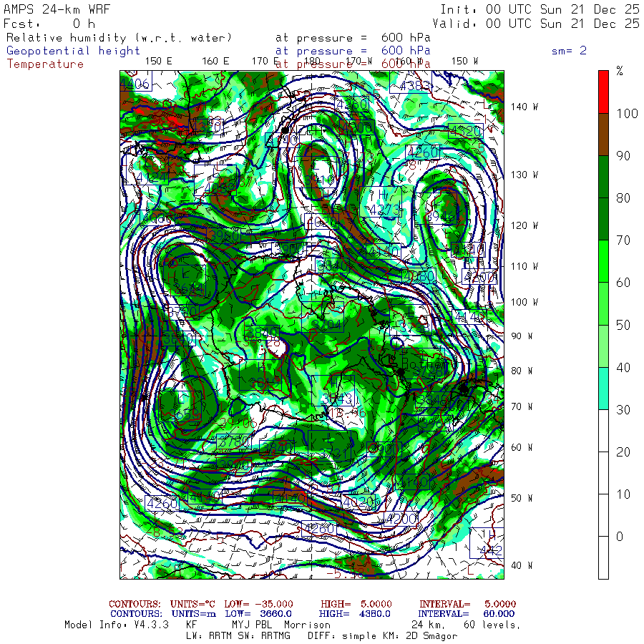Click the '150 W' longitude label at top
Image resolution: width=644 pixels, height=644 pixels.
click(x=464, y=62)
